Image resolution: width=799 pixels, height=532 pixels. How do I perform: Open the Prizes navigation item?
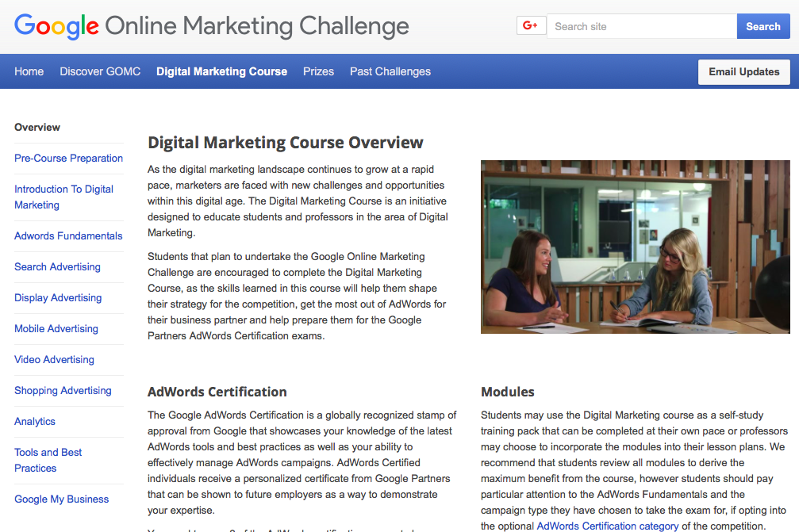pos(318,72)
